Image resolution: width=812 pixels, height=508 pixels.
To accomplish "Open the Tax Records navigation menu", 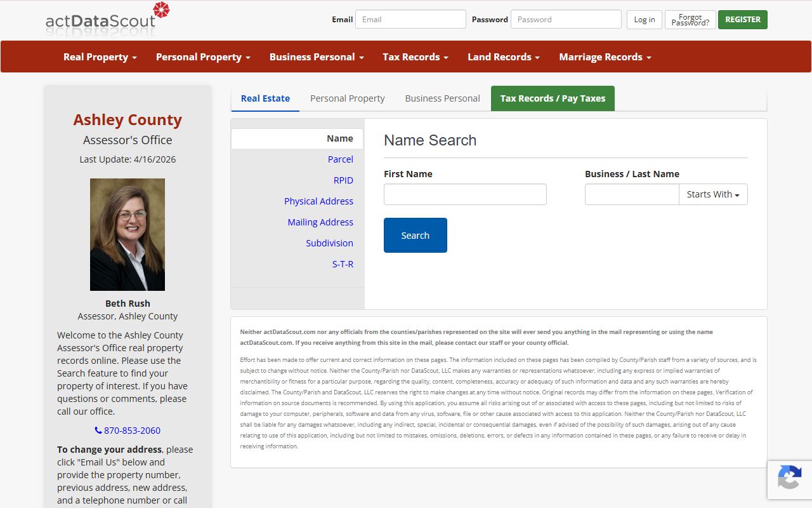I will pyautogui.click(x=416, y=57).
